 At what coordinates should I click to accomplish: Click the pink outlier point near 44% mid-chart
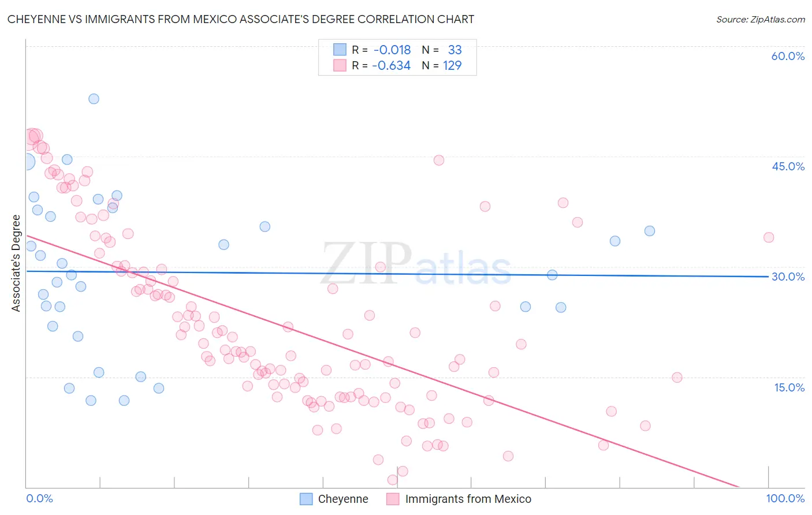(x=439, y=161)
